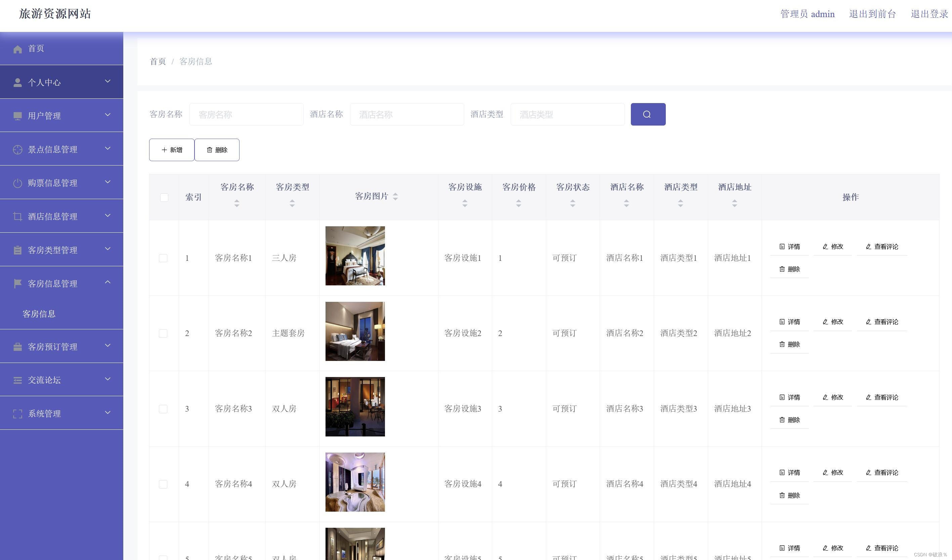Tick the checkbox for 客房名称3 row
This screenshot has height=560, width=952.
[163, 409]
